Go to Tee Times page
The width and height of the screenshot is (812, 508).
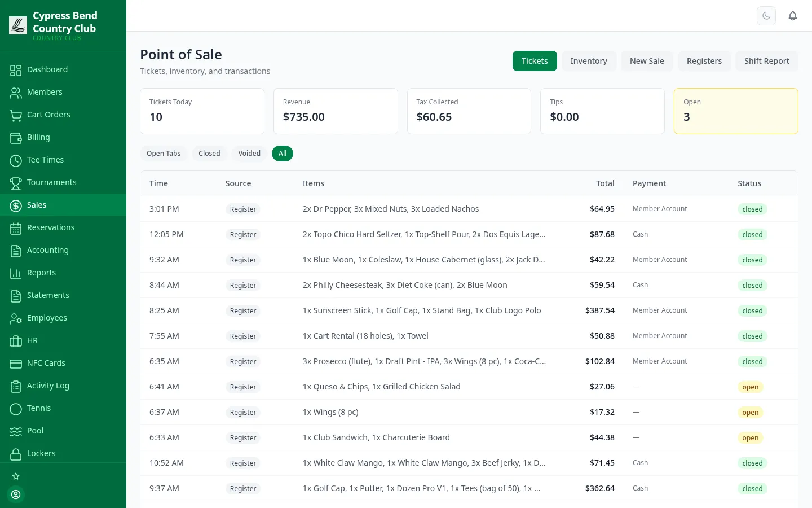coord(63,160)
